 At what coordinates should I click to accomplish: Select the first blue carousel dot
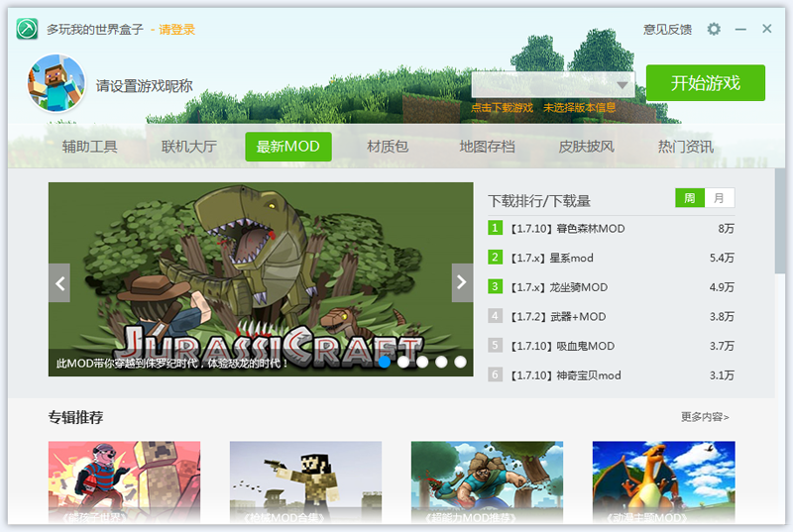(x=385, y=362)
